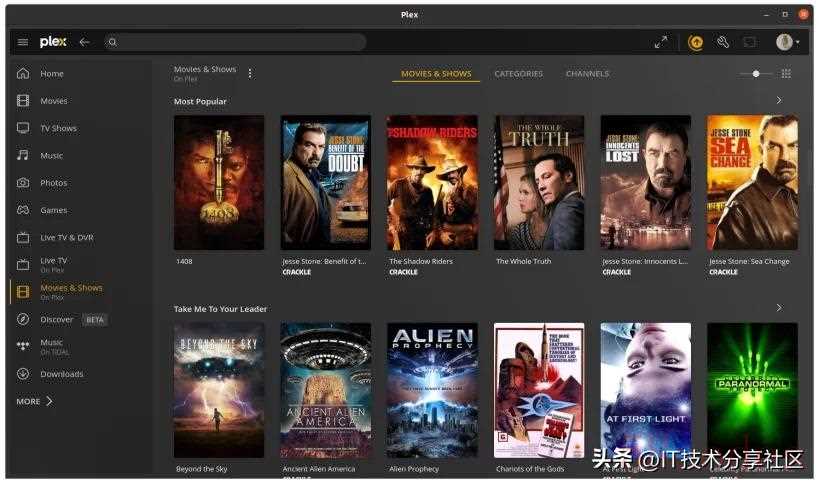Click the cast screen icon

tap(750, 42)
